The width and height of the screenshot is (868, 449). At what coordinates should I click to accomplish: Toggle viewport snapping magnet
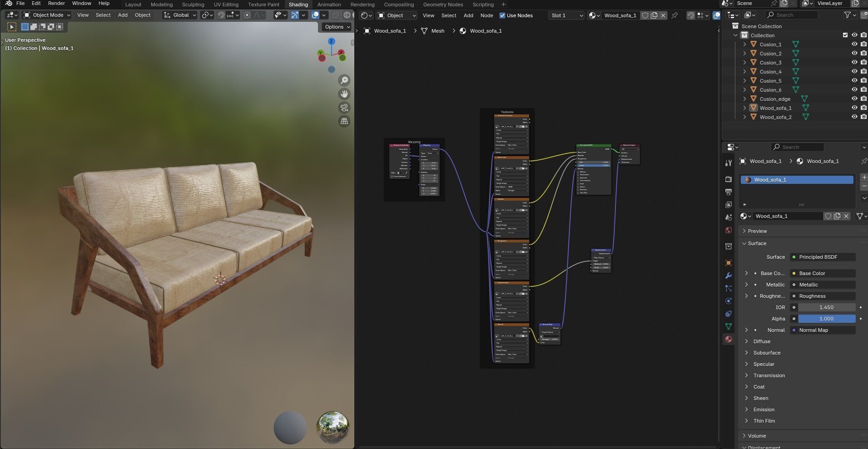point(221,15)
